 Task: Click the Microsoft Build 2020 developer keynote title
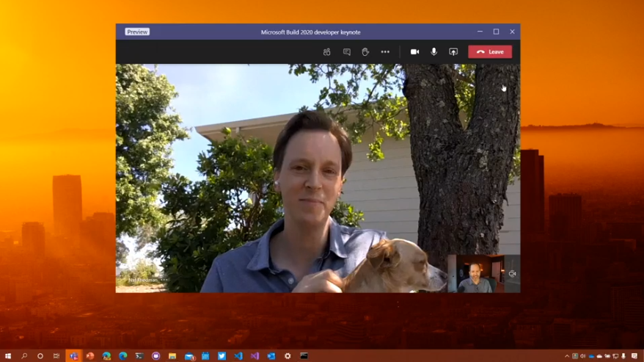[x=310, y=32]
